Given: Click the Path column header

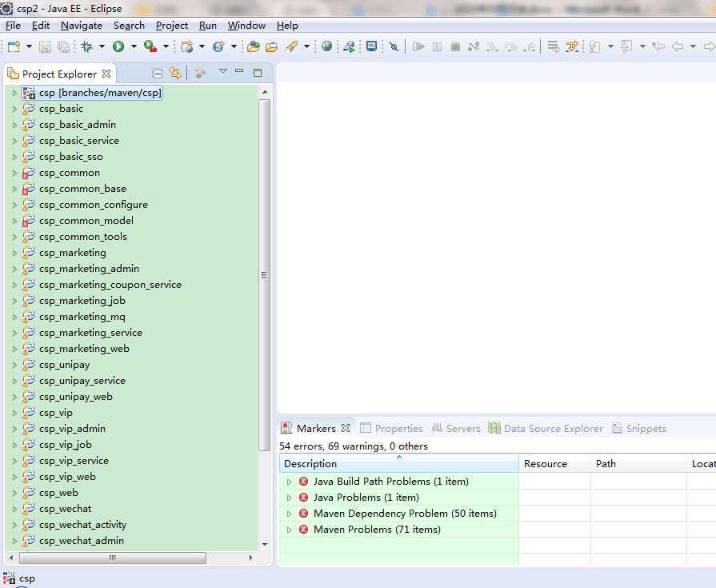Looking at the screenshot, I should (639, 463).
